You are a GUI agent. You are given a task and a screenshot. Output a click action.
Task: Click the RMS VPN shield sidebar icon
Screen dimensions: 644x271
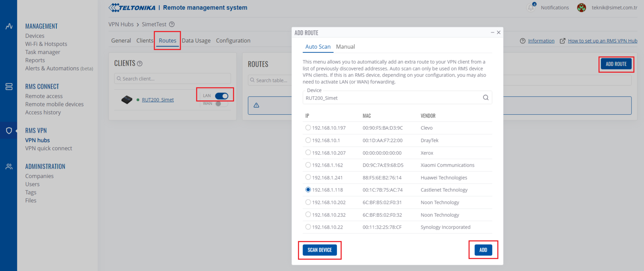(9, 130)
